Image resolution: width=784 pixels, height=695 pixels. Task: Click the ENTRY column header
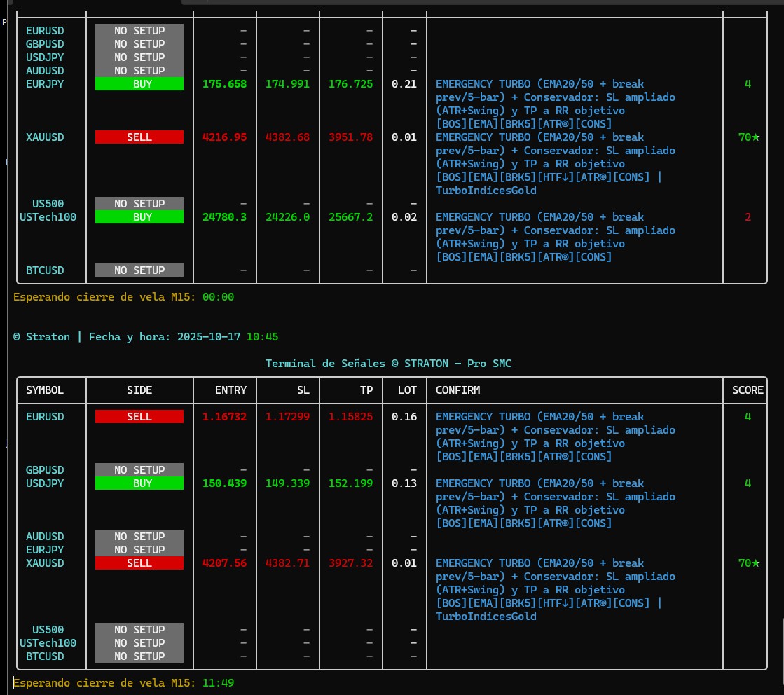click(231, 390)
